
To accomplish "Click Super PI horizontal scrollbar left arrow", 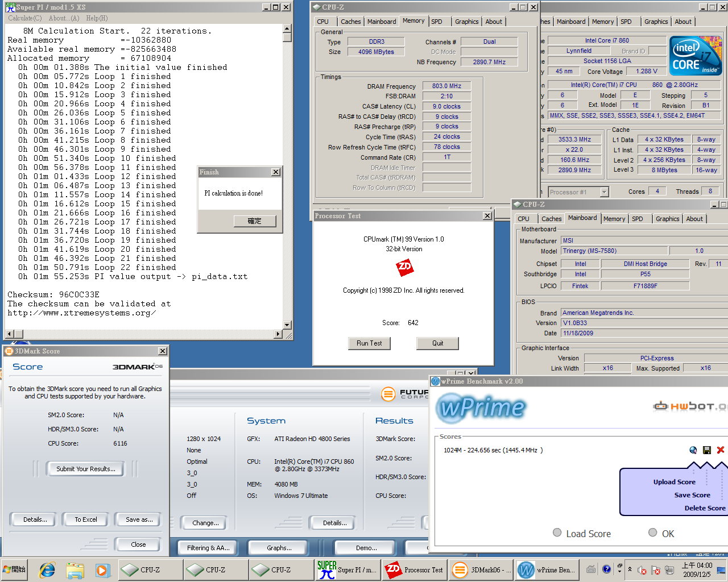I will click(x=9, y=334).
